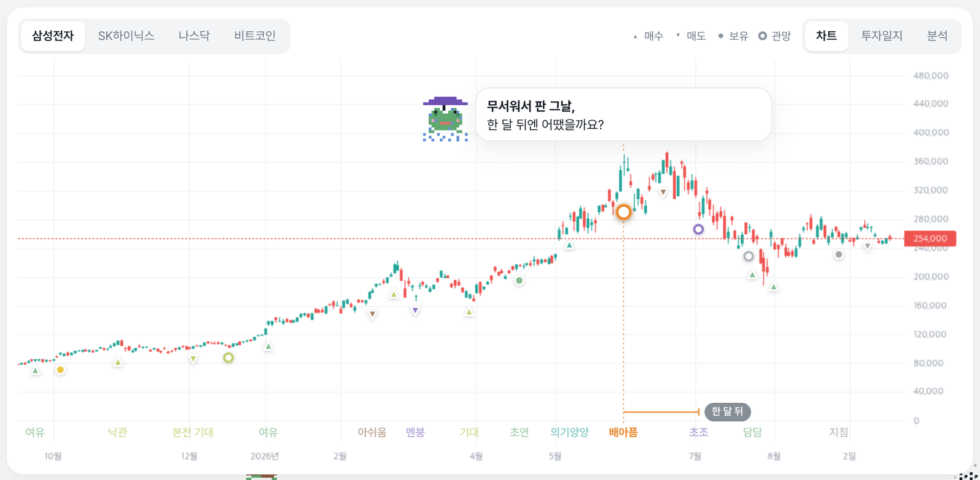The width and height of the screenshot is (980, 480).
Task: Select the brown sell triangle above 아쉬움
Action: pyautogui.click(x=372, y=314)
